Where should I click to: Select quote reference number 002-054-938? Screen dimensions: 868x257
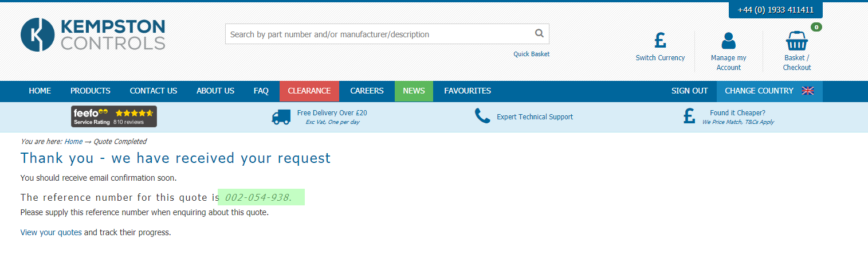[258, 197]
